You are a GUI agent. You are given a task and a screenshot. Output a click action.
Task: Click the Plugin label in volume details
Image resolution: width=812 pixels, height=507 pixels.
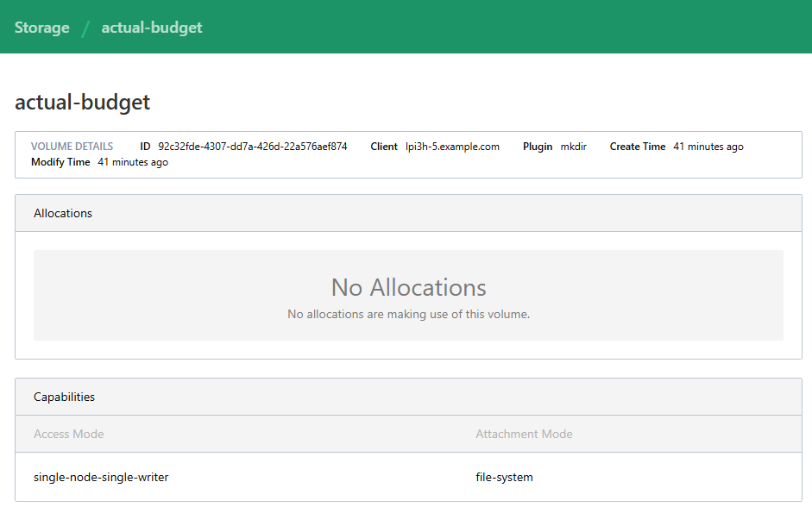(538, 147)
